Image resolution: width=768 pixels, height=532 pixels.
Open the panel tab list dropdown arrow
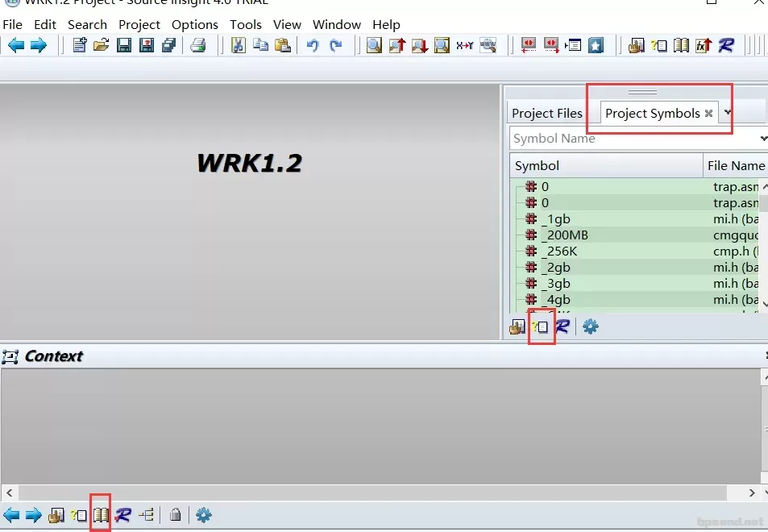point(728,113)
